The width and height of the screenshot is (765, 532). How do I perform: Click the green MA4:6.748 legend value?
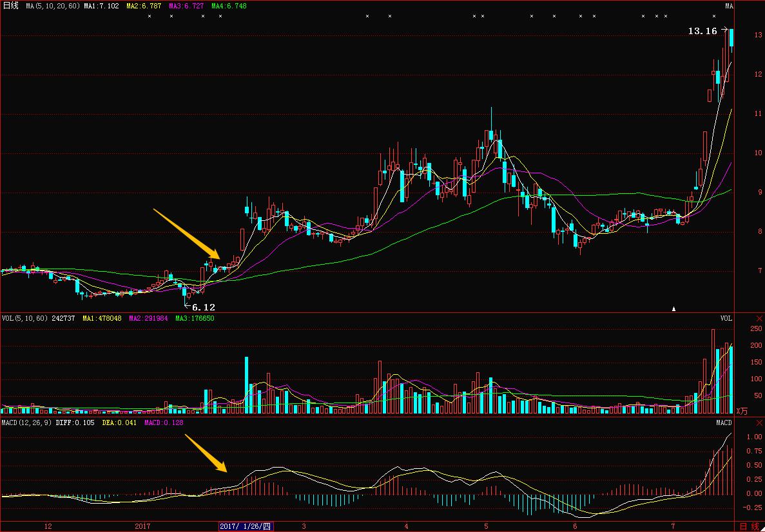click(229, 6)
